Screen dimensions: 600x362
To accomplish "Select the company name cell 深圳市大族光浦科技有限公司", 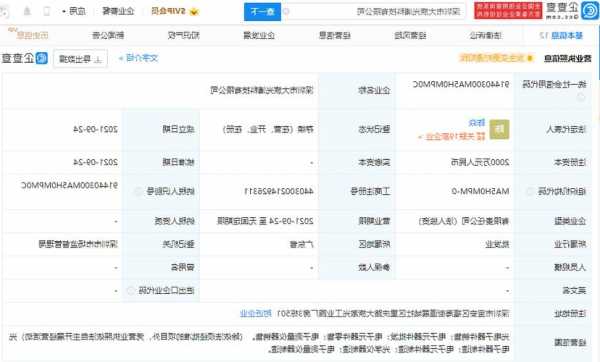I will click(262, 90).
